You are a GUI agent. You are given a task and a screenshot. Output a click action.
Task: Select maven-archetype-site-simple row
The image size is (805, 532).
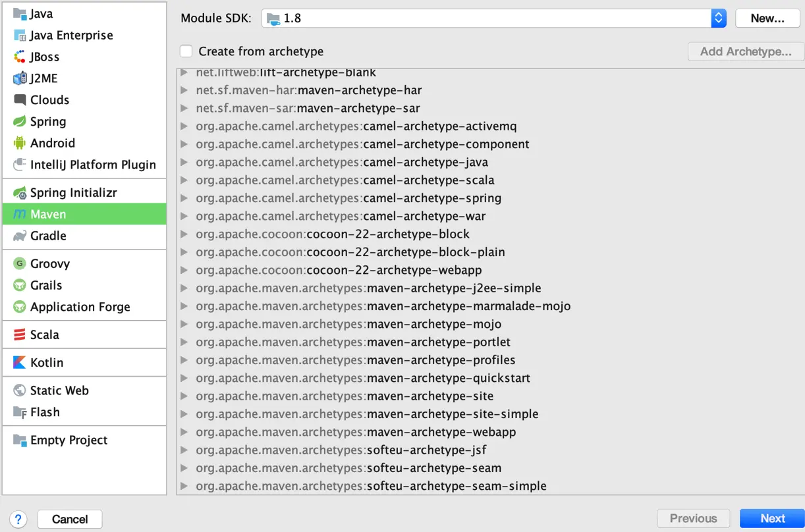(x=491, y=414)
